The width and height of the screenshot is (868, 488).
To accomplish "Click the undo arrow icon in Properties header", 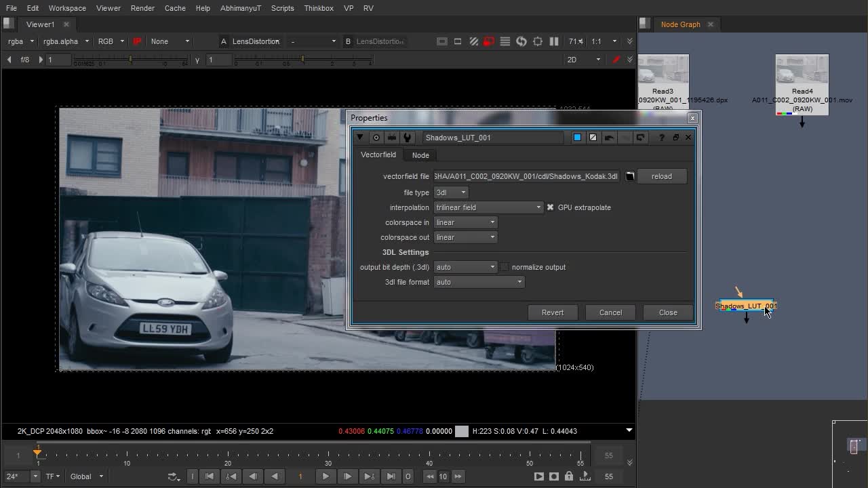I will point(609,138).
